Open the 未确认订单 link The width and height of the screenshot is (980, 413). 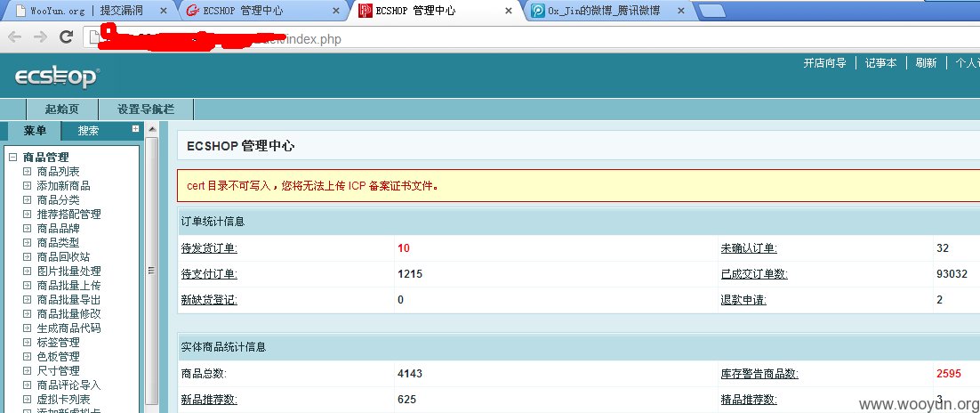point(749,248)
